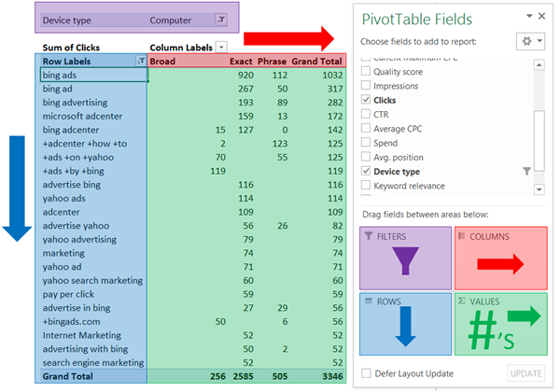Click the VALUES sigma icon
Viewport: 560px width, 392px height.
461,301
